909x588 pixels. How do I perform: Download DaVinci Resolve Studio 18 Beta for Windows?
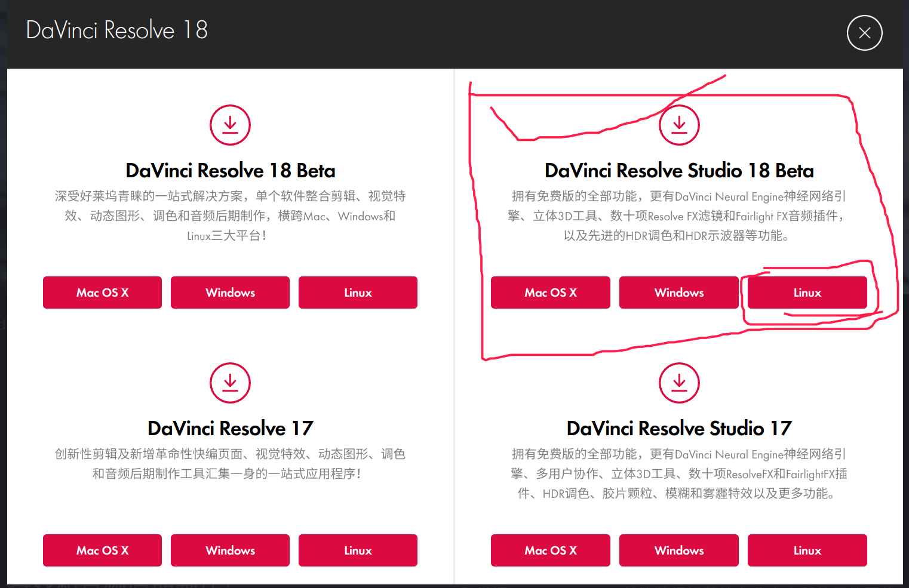(678, 293)
